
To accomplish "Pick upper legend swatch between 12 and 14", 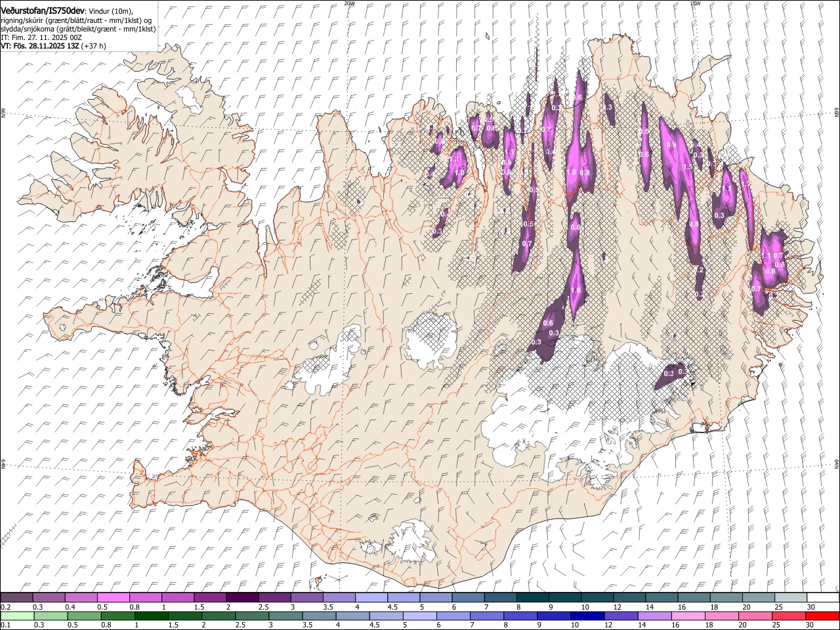I will click(x=629, y=598).
